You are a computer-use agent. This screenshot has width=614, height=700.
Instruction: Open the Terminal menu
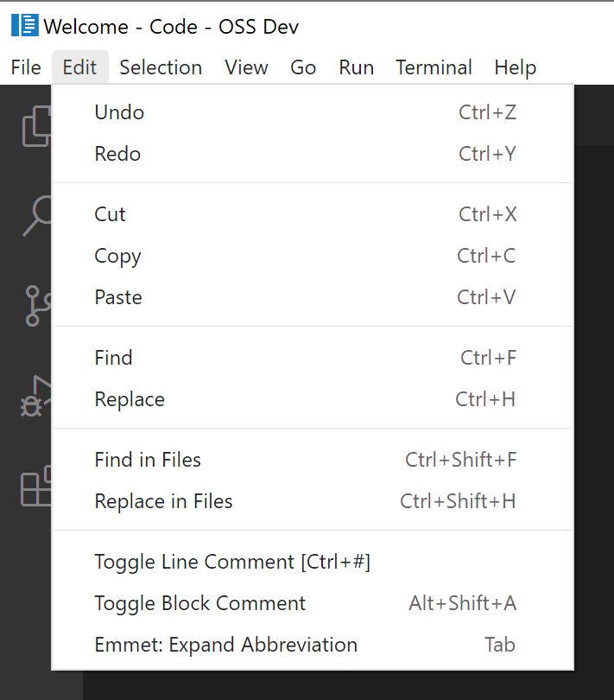[434, 67]
